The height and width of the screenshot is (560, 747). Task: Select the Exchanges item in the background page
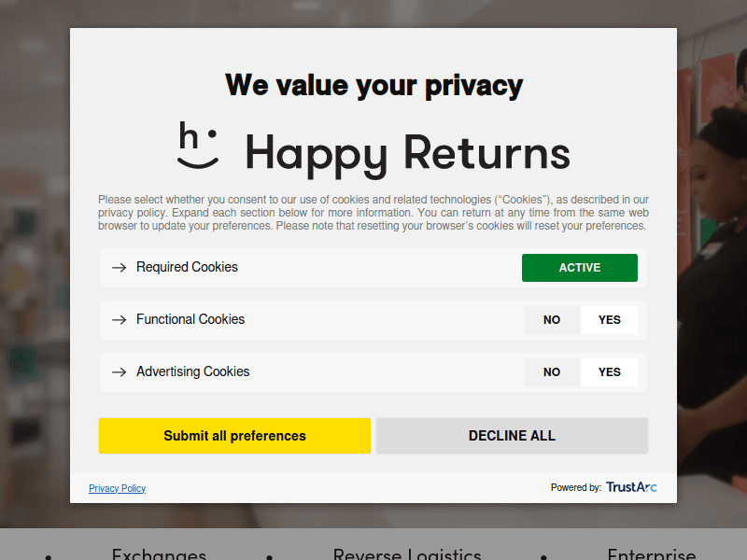coord(159,553)
